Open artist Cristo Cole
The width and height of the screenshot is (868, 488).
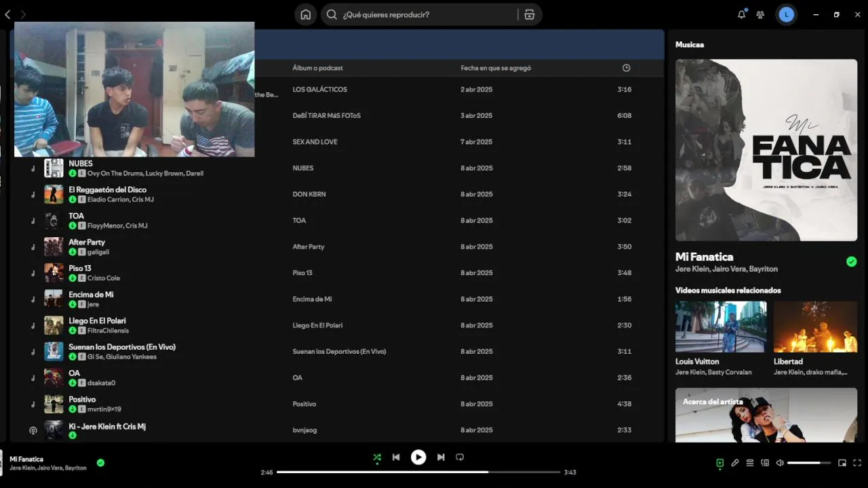pyautogui.click(x=104, y=278)
